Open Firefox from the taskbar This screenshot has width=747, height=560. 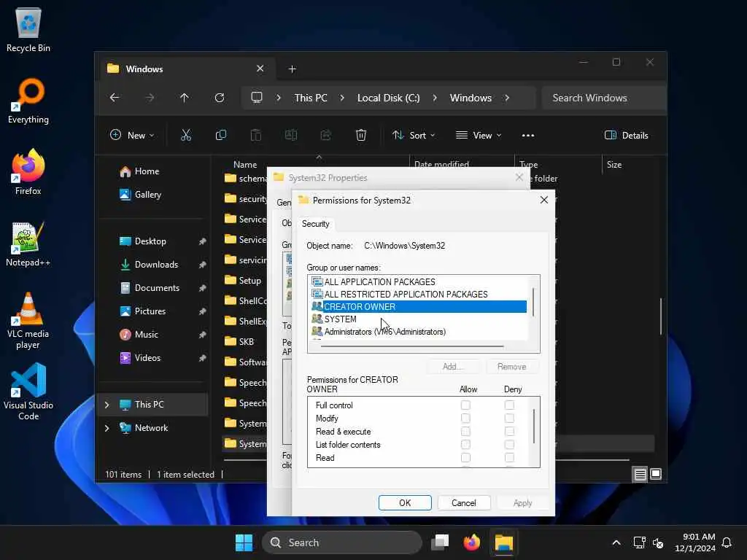pyautogui.click(x=472, y=542)
